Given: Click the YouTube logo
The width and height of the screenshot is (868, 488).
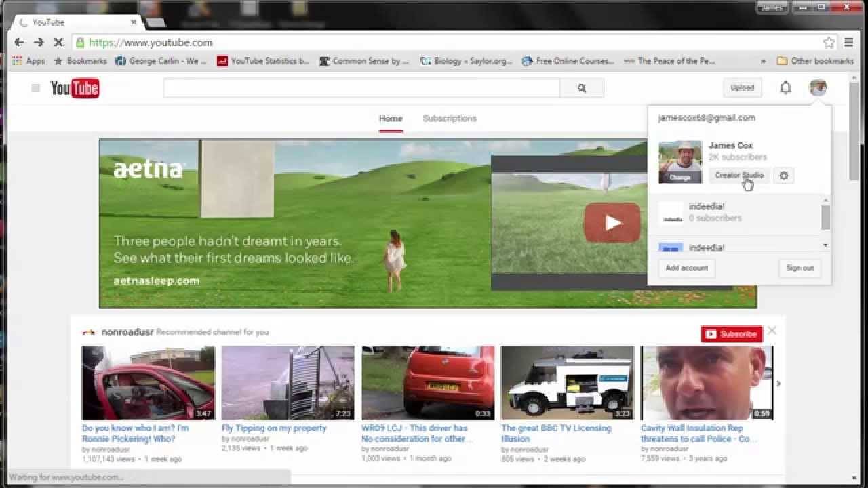Looking at the screenshot, I should click(75, 88).
